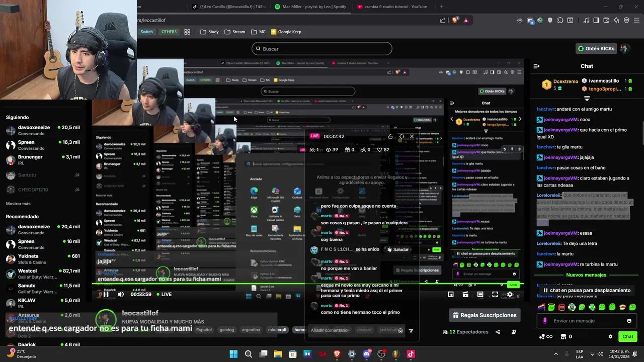
Task: Open a new browser tab with plus
Action: (441, 7)
